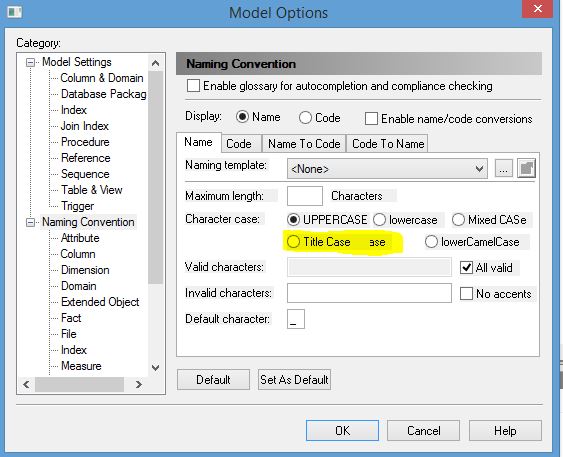
Task: Check the No accents option
Action: click(x=466, y=293)
